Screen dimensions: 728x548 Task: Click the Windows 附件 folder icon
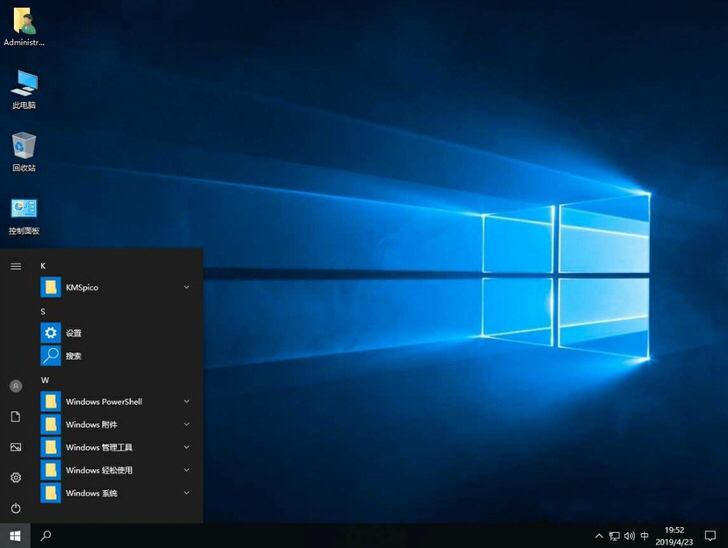coord(51,424)
